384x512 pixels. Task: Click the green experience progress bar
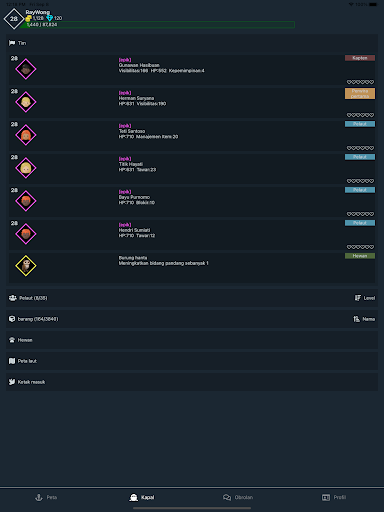point(157,25)
